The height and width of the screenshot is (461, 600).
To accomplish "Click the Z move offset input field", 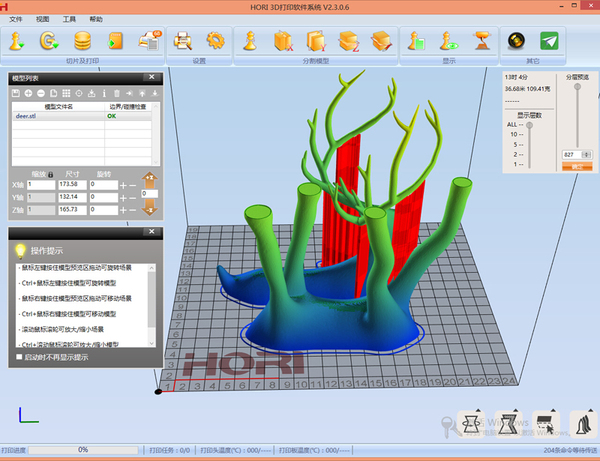I will (x=150, y=194).
